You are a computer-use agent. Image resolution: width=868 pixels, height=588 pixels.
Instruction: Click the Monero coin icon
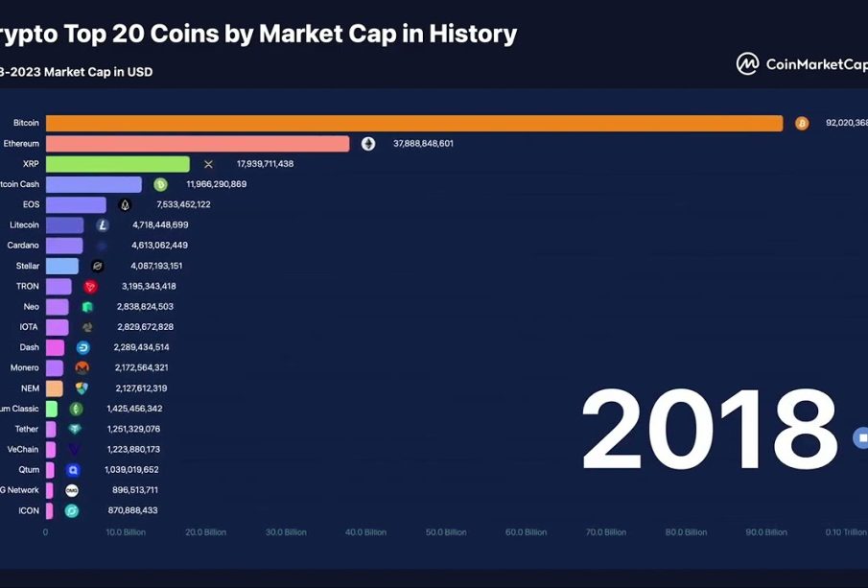[x=82, y=367]
